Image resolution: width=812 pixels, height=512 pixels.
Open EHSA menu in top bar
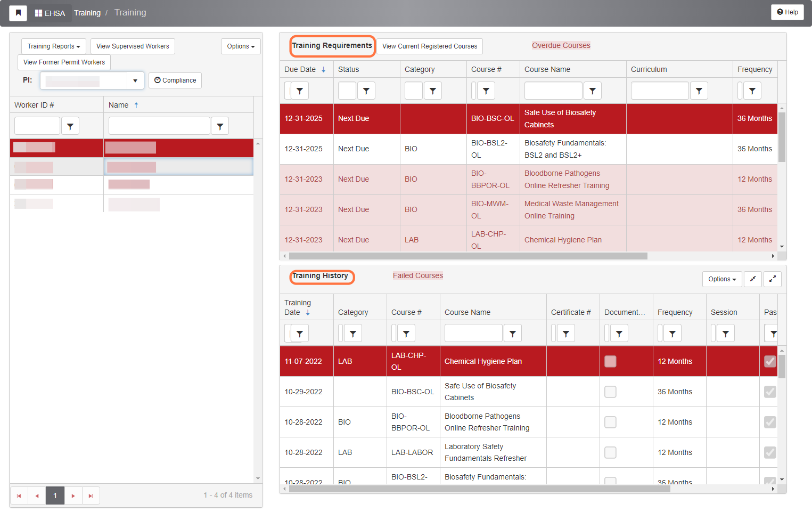(50, 13)
